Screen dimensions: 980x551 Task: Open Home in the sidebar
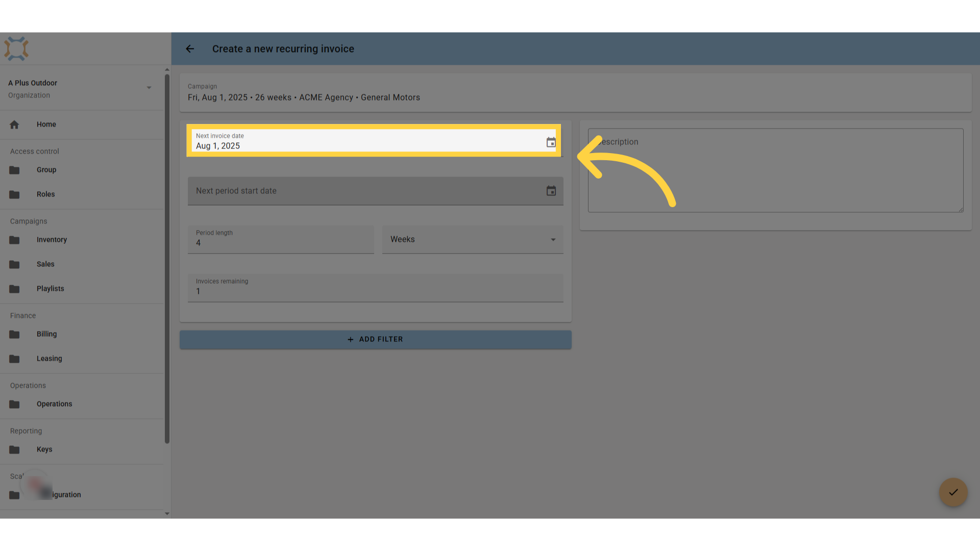pyautogui.click(x=82, y=124)
